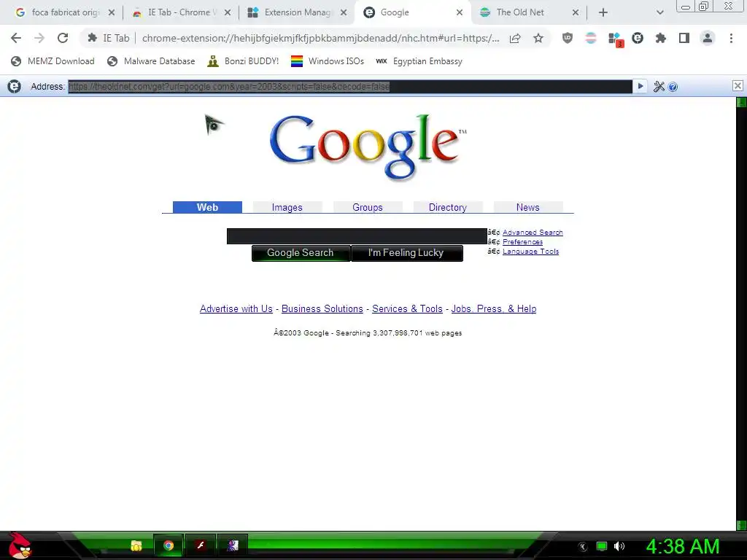Toggle the Chrome side panel icon
The width and height of the screenshot is (747, 560).
point(684,38)
